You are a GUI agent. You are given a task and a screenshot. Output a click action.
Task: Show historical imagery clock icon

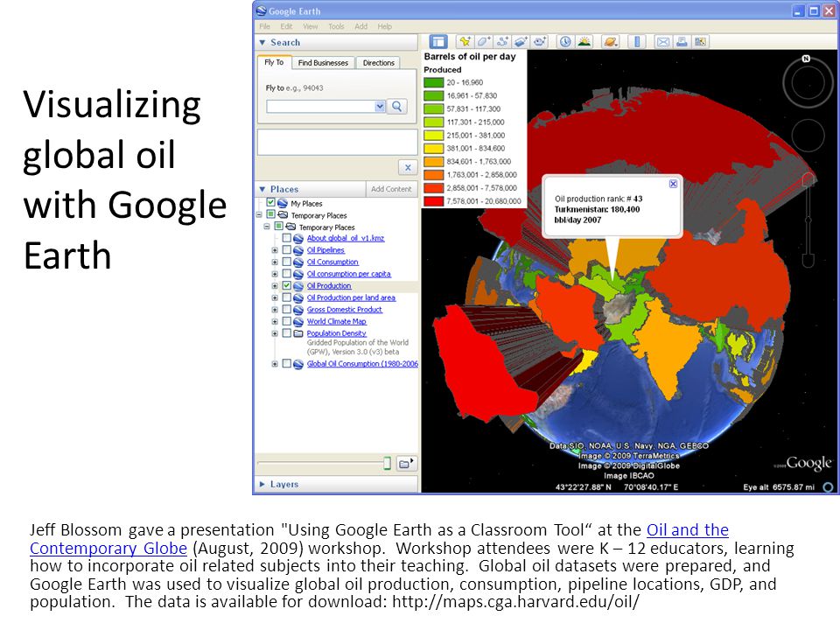tap(565, 42)
